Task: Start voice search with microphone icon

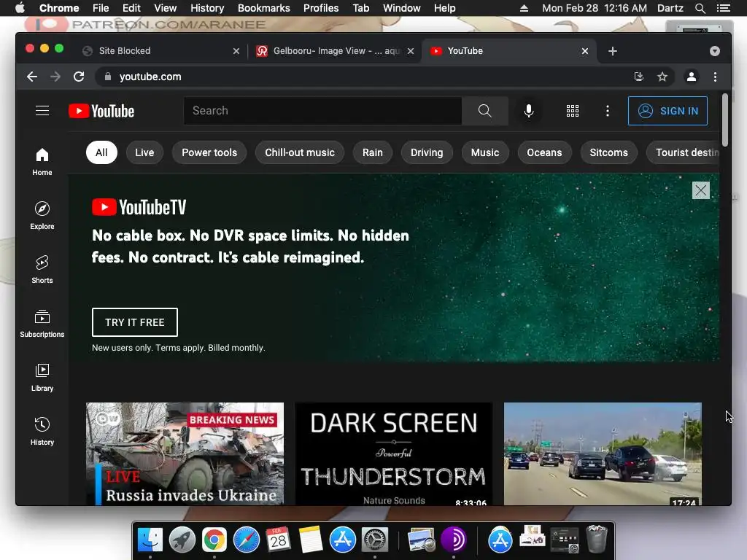Action: point(528,111)
